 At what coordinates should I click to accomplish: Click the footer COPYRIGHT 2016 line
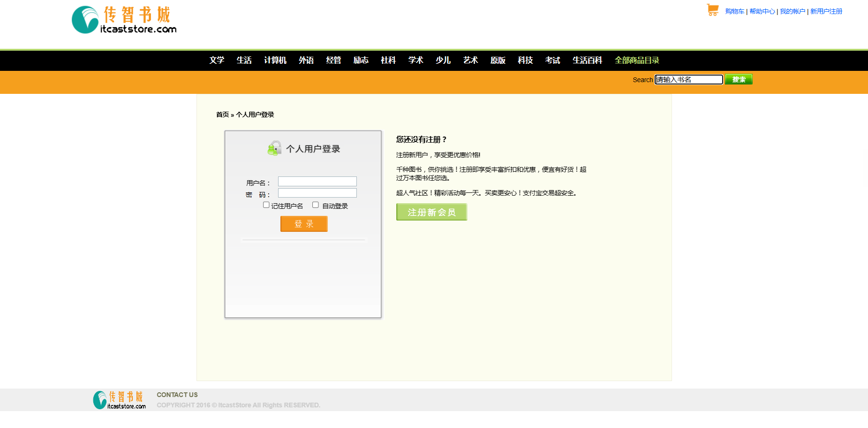pyautogui.click(x=238, y=405)
